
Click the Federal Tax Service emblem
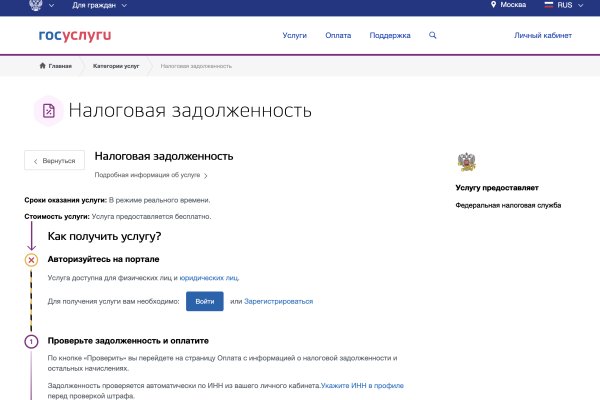coord(465,161)
